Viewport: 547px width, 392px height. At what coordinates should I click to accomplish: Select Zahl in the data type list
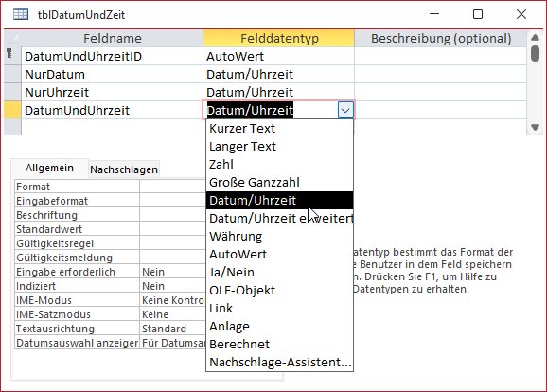[279, 165]
